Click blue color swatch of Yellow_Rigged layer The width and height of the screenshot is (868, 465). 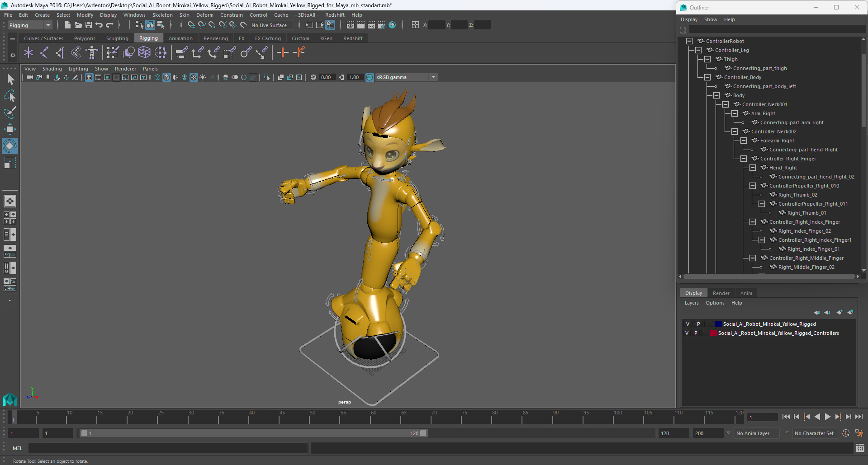click(718, 324)
